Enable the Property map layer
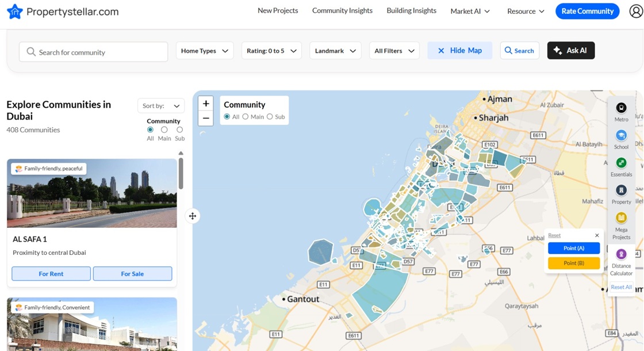 [x=621, y=190]
